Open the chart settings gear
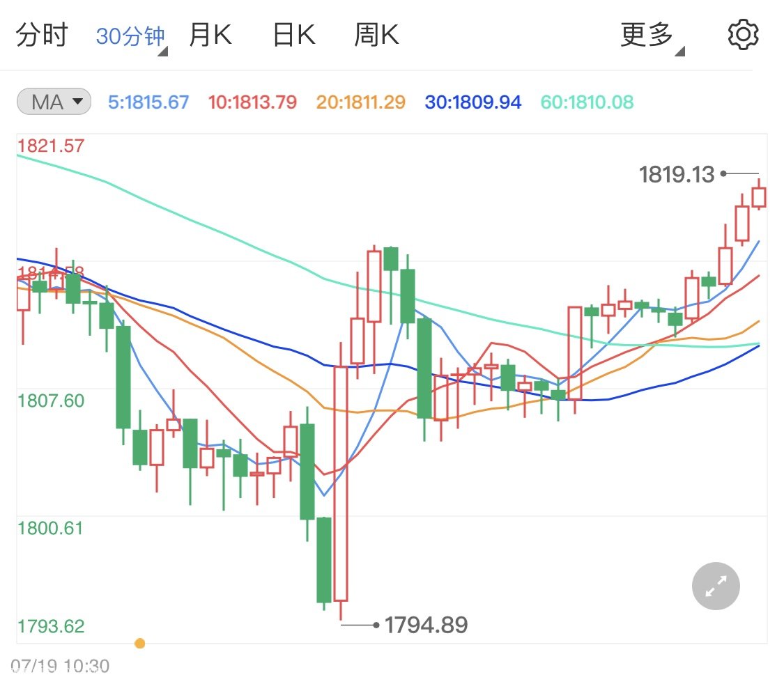Screen dimensions: 784x684 (x=743, y=35)
